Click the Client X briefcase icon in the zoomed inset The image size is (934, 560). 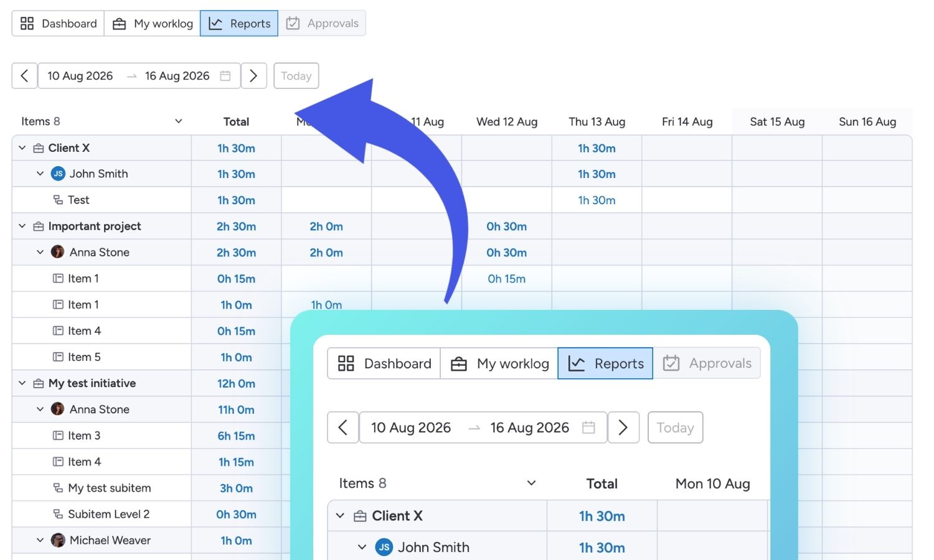point(360,516)
